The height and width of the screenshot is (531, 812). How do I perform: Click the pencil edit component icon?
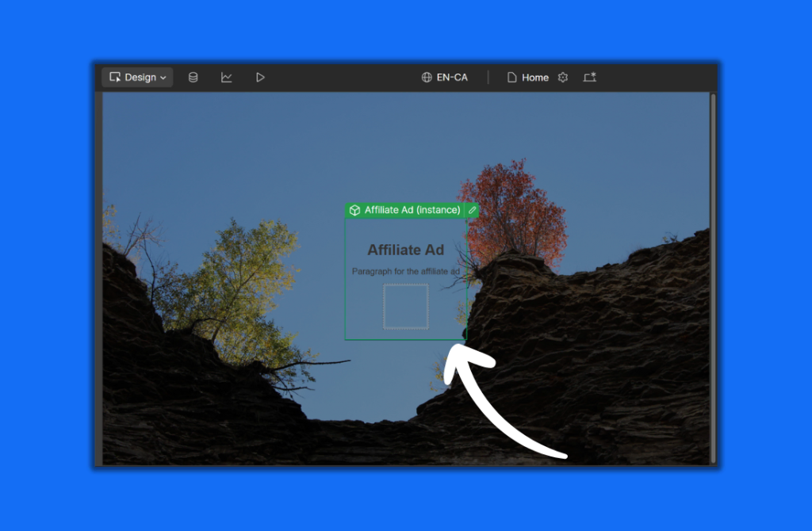[x=472, y=210]
